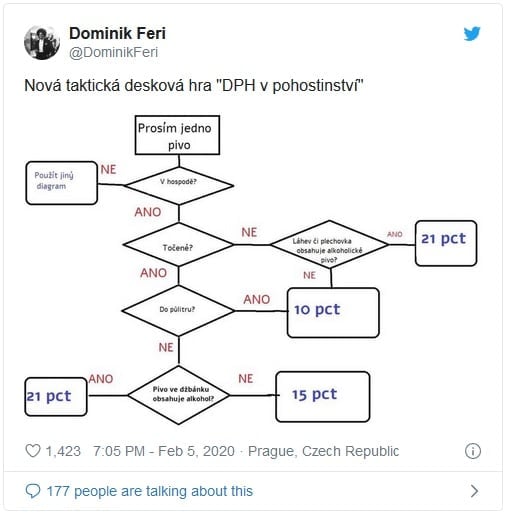Like the tweet with heart icon
Screen dimensions: 507x514
coord(33,451)
